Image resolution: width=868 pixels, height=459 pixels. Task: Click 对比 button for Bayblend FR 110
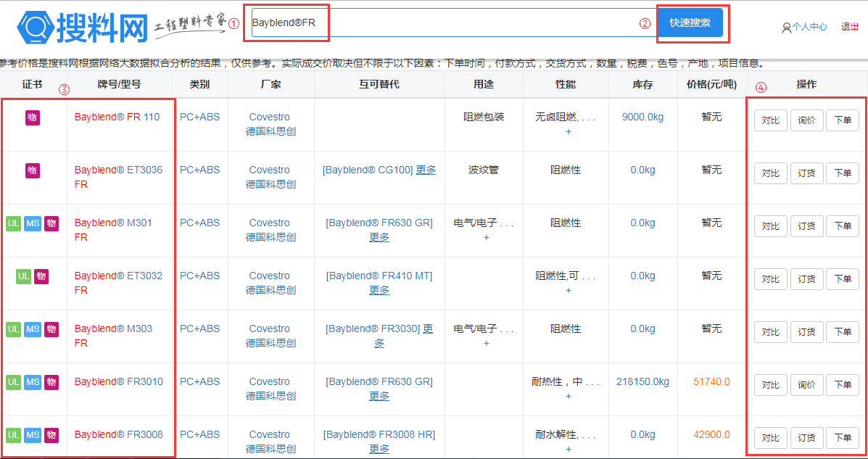coord(770,120)
